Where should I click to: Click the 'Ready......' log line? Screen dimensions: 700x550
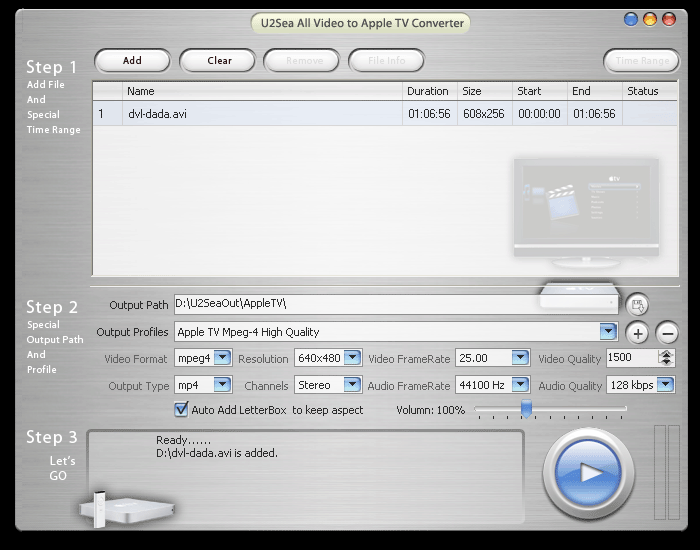coord(183,440)
